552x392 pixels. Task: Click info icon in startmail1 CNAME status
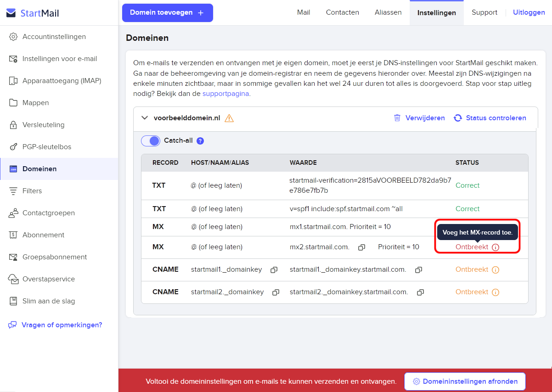[495, 270]
